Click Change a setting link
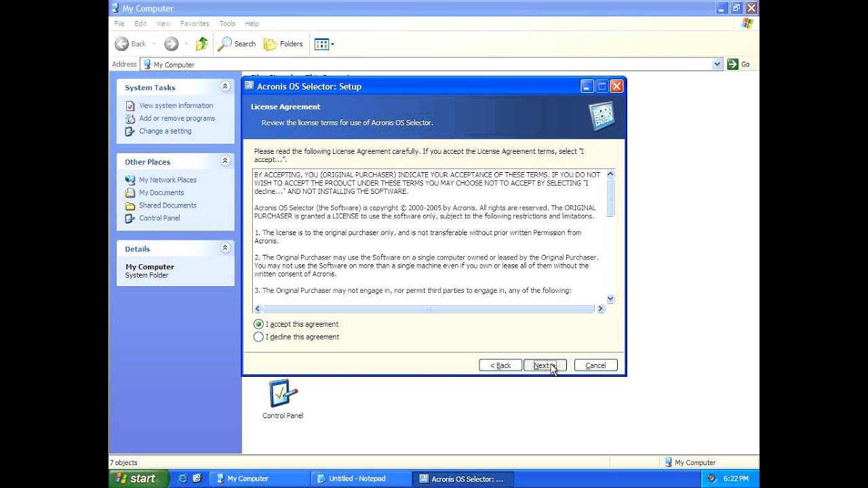 [x=165, y=131]
